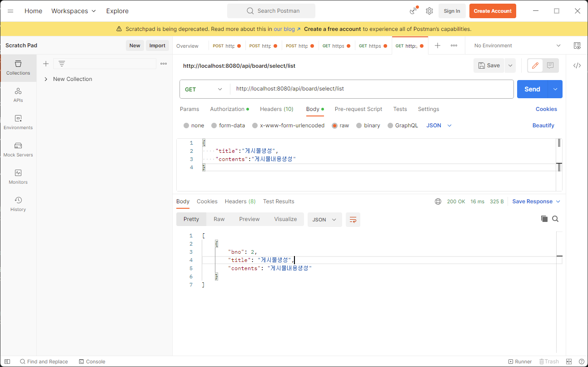
Task: Switch to the Headers (10) tab
Action: point(277,109)
